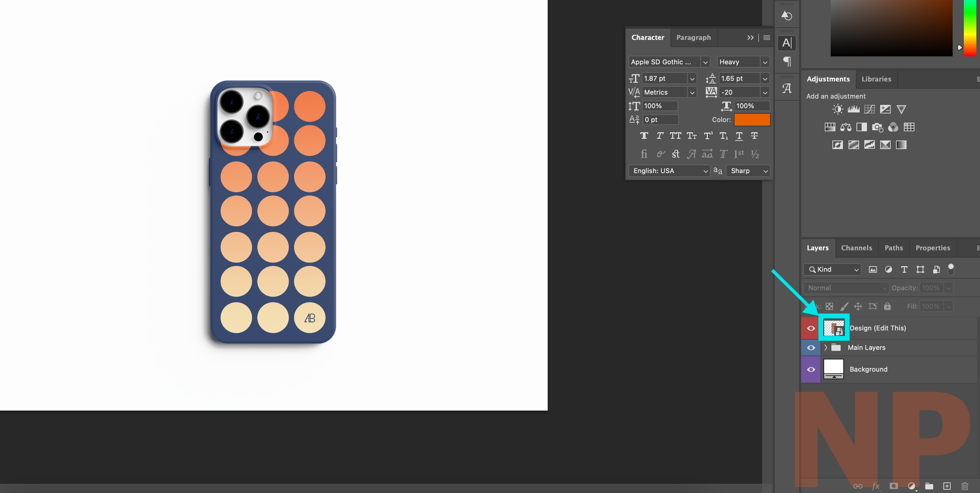Open the Glyphs panel icon
The height and width of the screenshot is (493, 980).
tap(787, 89)
